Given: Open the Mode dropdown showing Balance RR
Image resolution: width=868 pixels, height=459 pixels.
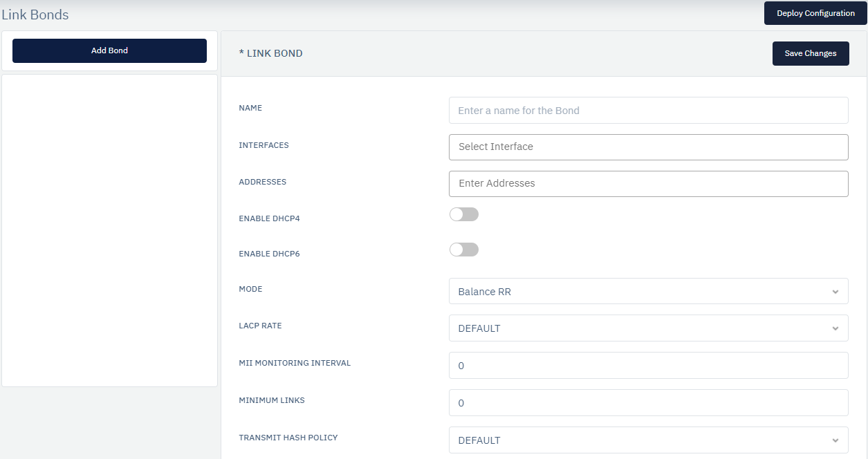Looking at the screenshot, I should pos(648,292).
